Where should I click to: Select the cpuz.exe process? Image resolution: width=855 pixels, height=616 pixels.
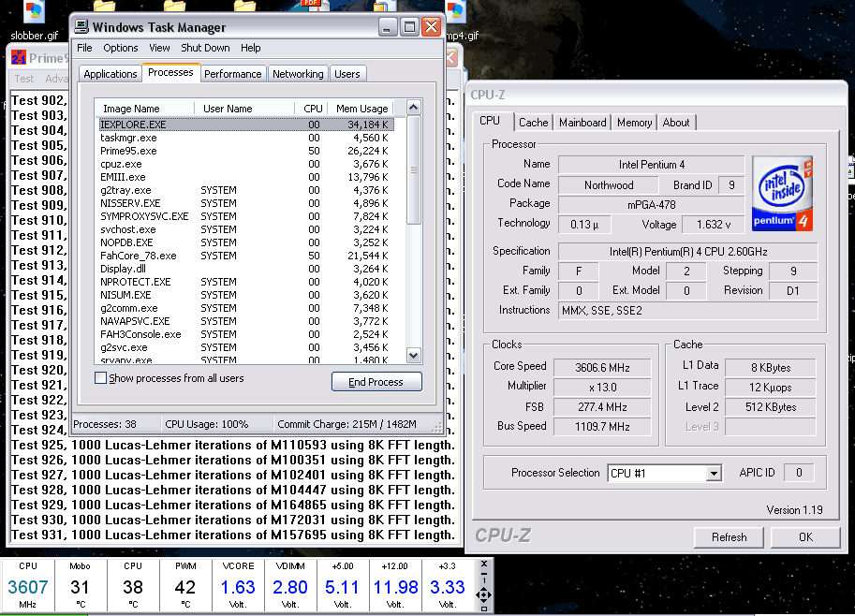(x=245, y=164)
